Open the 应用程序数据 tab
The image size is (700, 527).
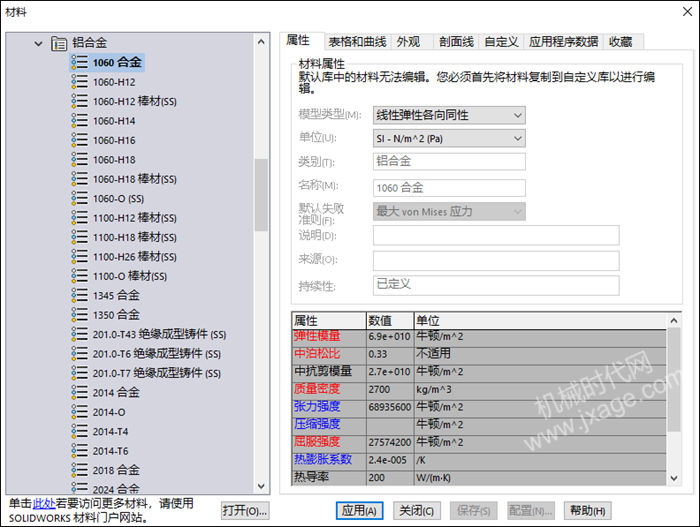(x=563, y=42)
